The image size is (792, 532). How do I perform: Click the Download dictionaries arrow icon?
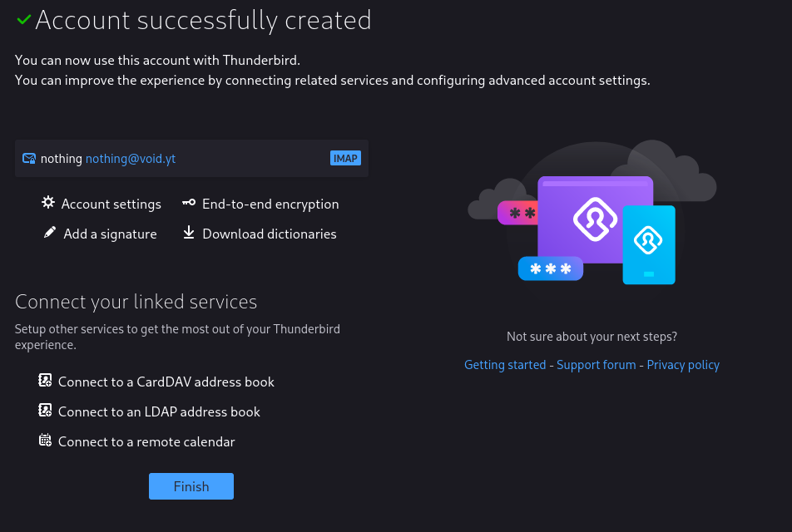(188, 232)
